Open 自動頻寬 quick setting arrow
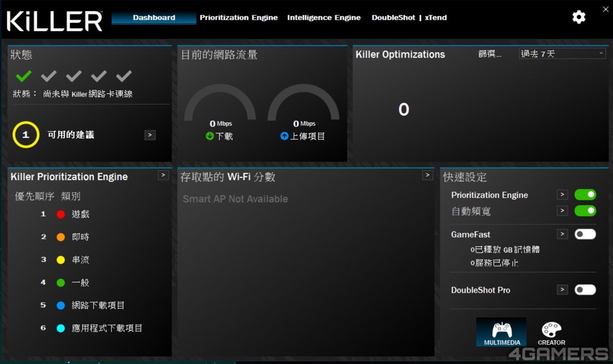 (x=562, y=210)
